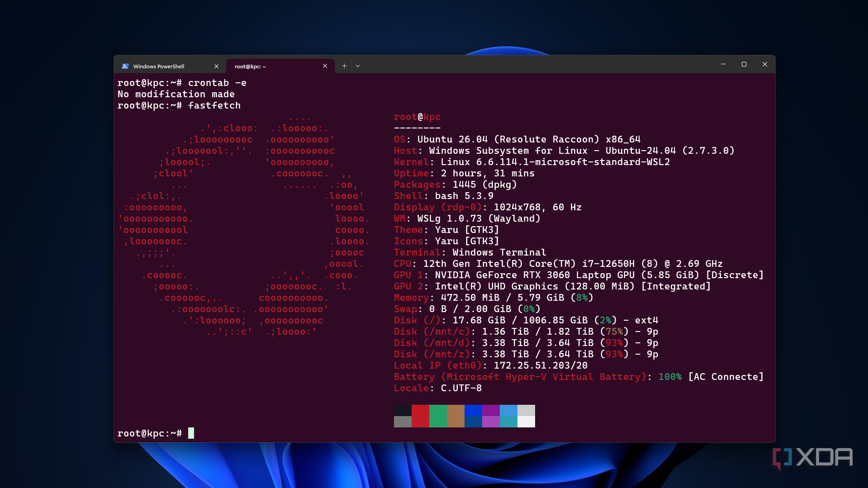Image resolution: width=868 pixels, height=488 pixels.
Task: Click the Memory line '472.50 MiB / 5.79 GiB'
Action: tap(493, 298)
